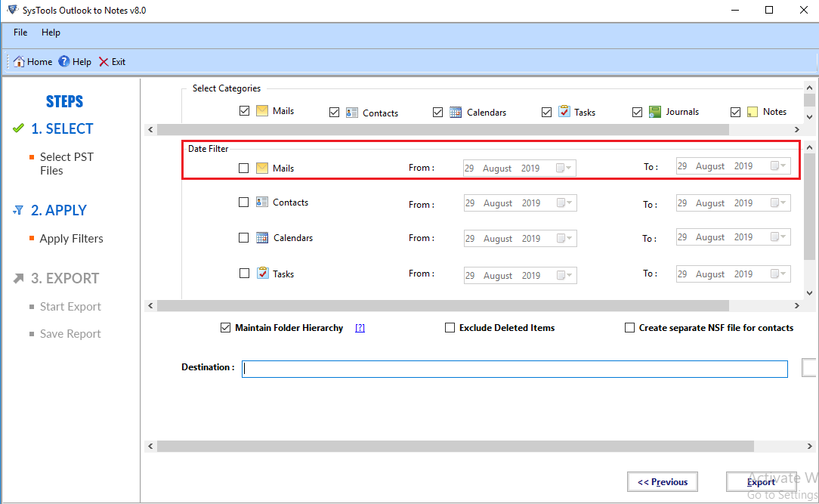Click Tasks icon in Date Filter

263,273
